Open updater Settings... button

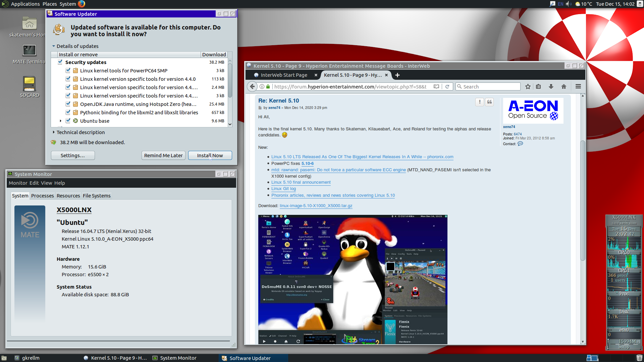pyautogui.click(x=73, y=156)
